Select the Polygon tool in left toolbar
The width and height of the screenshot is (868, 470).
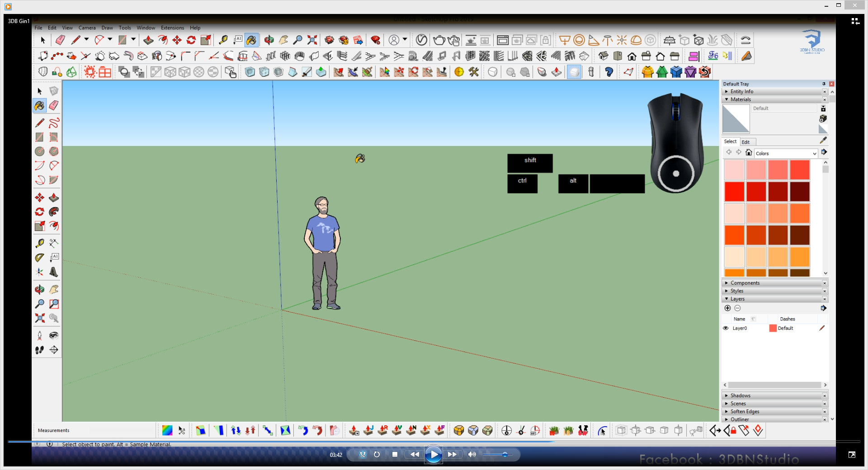(54, 151)
